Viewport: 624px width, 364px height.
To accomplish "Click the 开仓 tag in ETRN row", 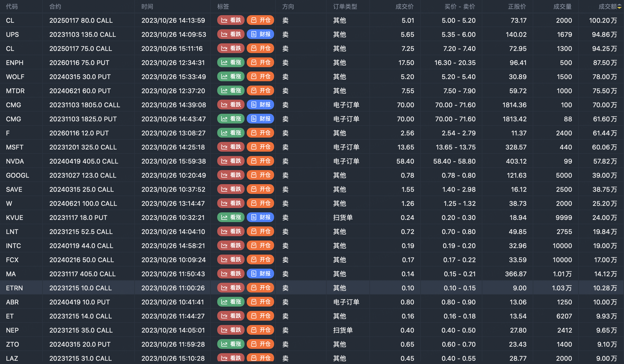I will coord(260,288).
